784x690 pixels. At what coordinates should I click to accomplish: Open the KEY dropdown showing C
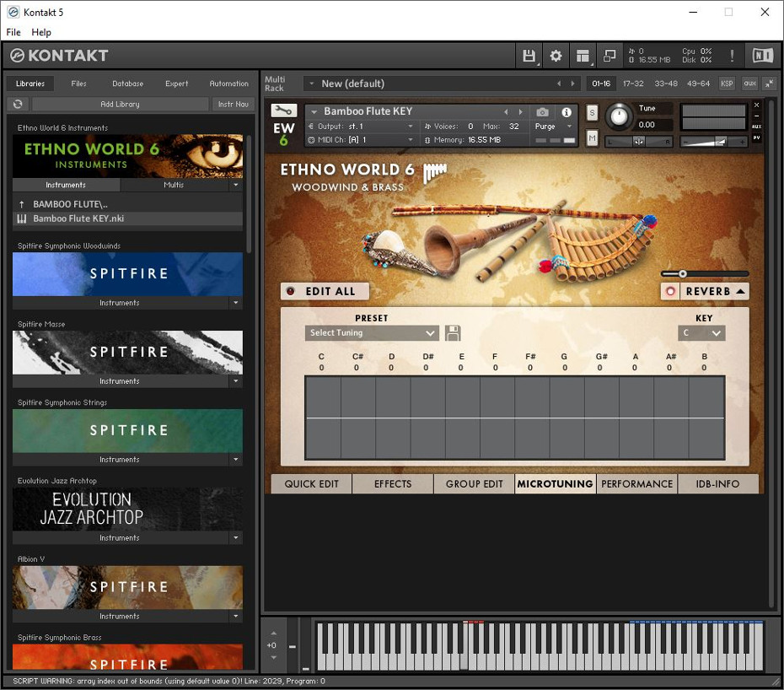point(701,333)
